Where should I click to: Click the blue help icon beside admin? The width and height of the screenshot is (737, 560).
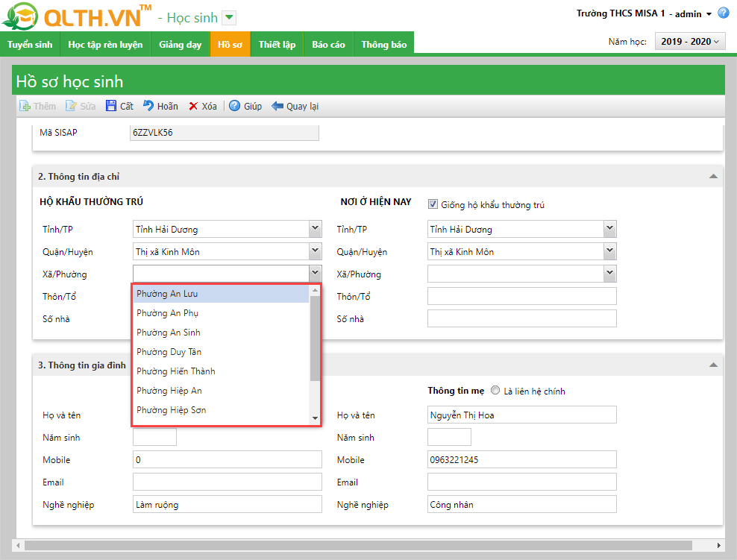[x=724, y=13]
